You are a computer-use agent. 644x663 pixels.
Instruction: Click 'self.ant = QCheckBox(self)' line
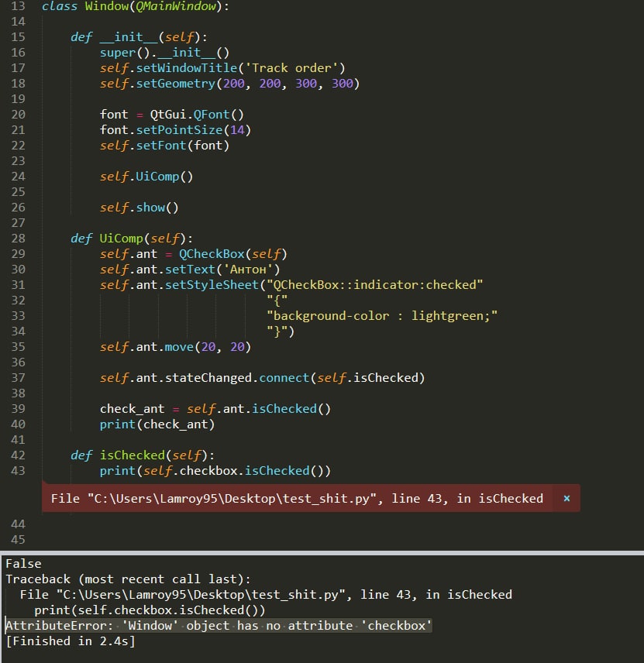tap(194, 254)
